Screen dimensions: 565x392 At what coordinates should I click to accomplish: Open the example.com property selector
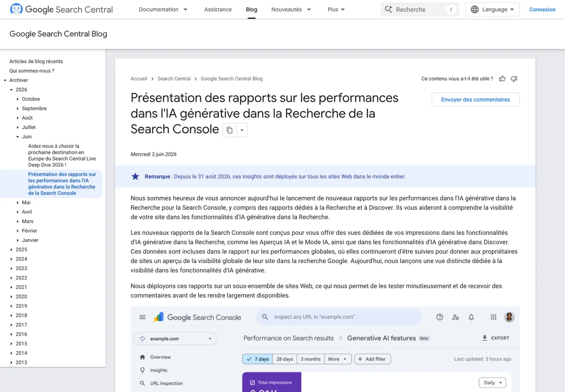(175, 339)
